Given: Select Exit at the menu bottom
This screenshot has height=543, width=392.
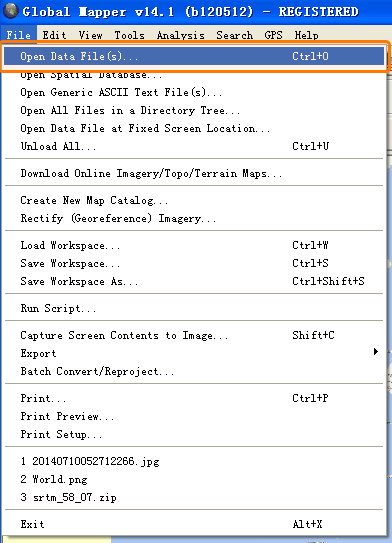Looking at the screenshot, I should tap(194, 524).
